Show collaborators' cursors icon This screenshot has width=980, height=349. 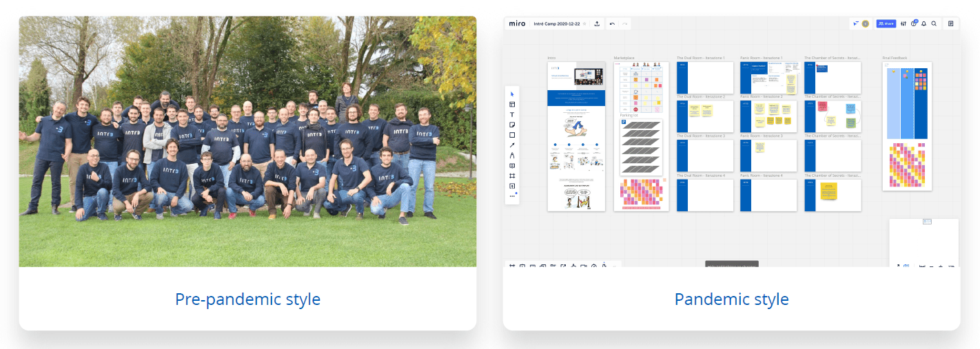coord(856,23)
